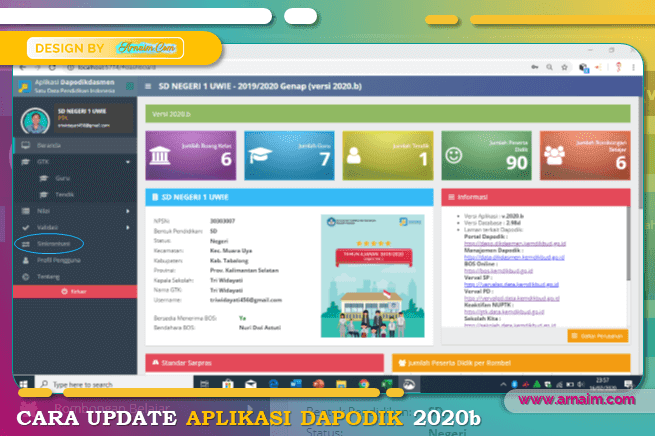Toggle the hamburger sidebar menu icon
Screen dimensions: 655x436
[x=147, y=86]
